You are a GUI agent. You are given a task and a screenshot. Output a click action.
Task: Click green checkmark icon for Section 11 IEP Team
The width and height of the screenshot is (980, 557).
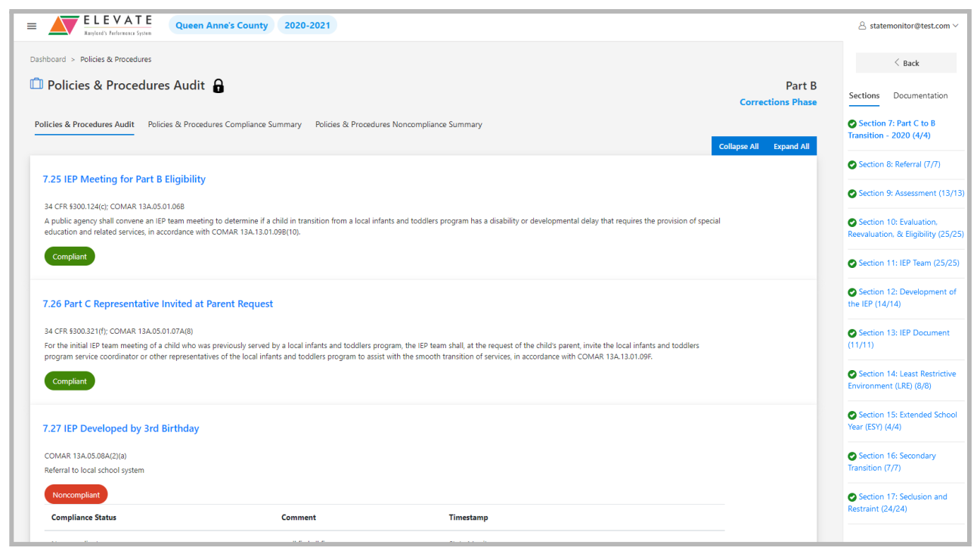(x=852, y=263)
